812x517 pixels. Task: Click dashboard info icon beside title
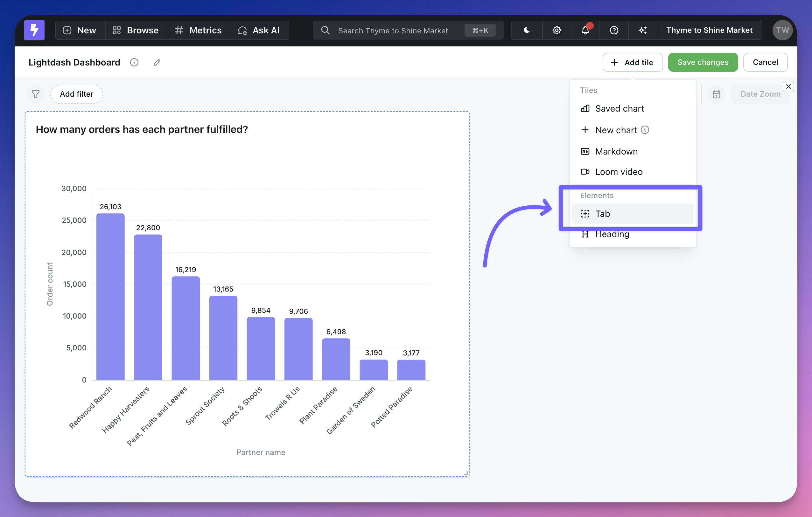134,62
